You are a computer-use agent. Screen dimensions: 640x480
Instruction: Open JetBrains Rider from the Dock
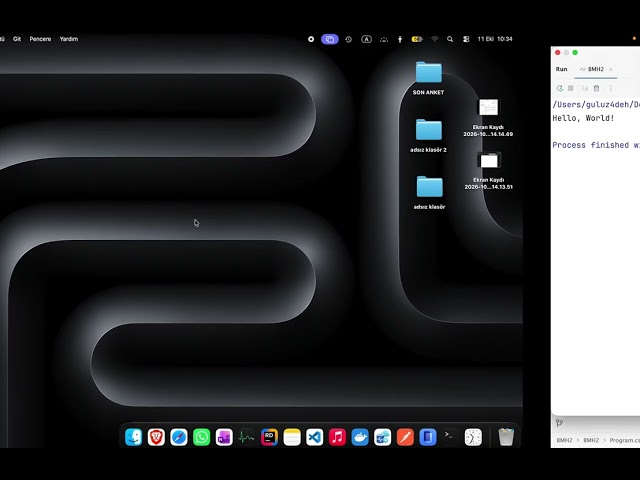coord(269,437)
